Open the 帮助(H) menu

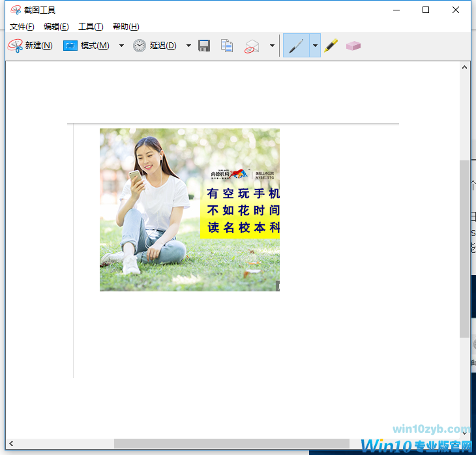click(126, 27)
